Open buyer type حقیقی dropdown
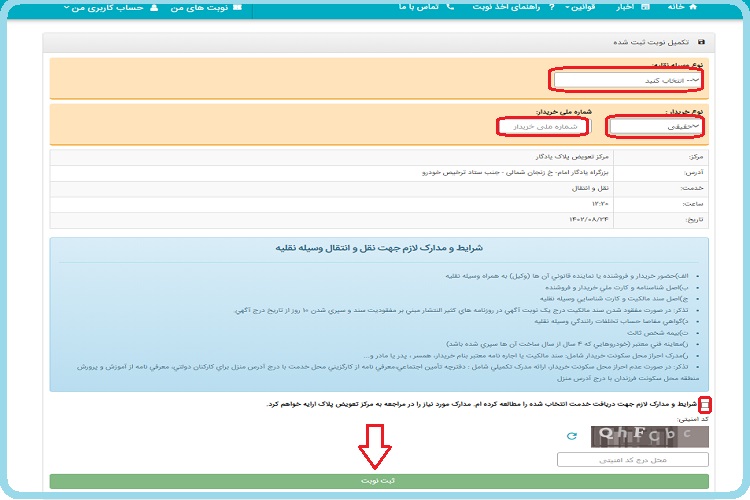This screenshot has height=500, width=750. pyautogui.click(x=655, y=127)
